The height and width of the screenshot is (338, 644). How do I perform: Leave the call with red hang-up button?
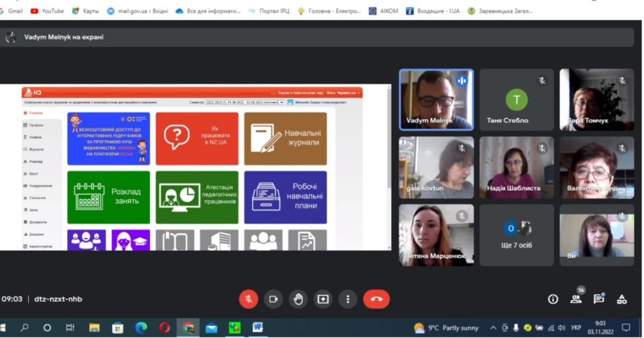(376, 299)
